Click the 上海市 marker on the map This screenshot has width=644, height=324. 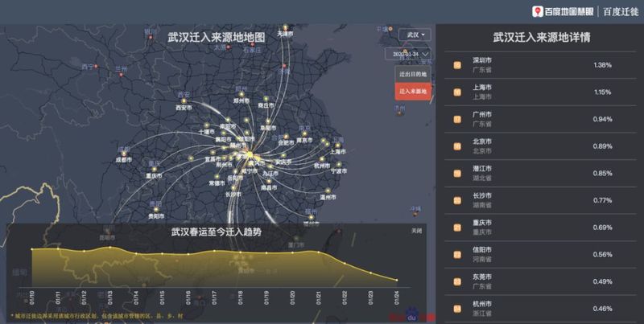click(337, 146)
